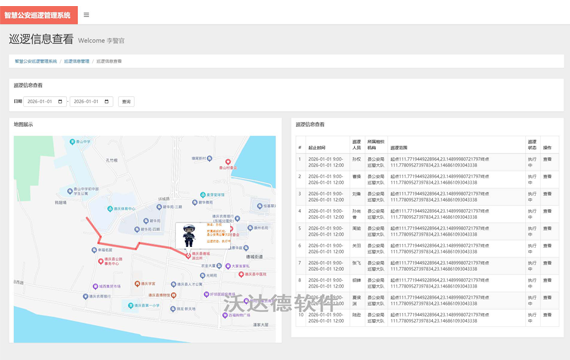570x360 pixels.
Task: Open the 巡逻信息管理 breadcrumb link
Action: pyautogui.click(x=76, y=61)
